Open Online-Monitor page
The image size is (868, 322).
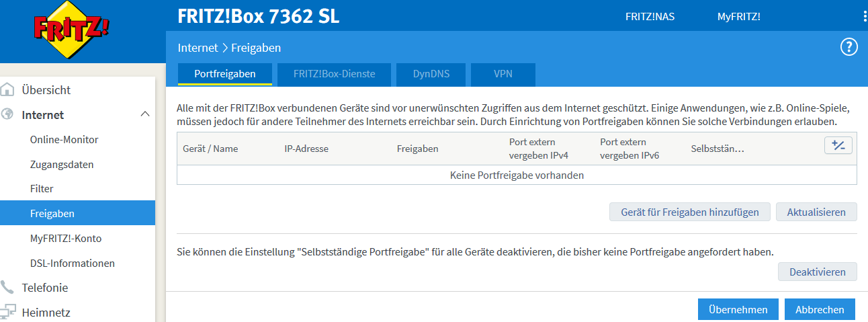click(x=64, y=140)
